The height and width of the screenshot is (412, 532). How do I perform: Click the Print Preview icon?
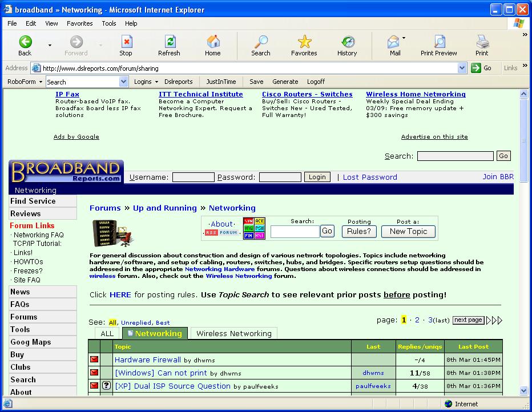click(x=438, y=46)
